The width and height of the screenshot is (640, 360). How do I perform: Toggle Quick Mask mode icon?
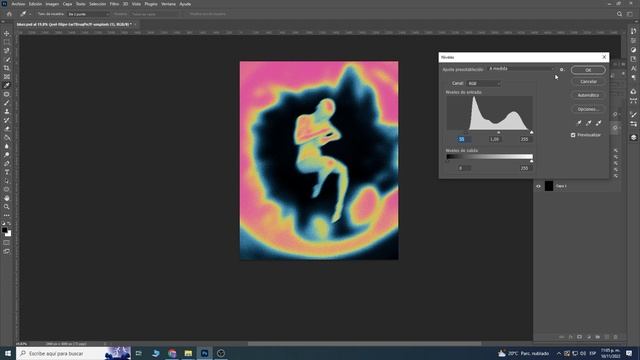[7, 242]
